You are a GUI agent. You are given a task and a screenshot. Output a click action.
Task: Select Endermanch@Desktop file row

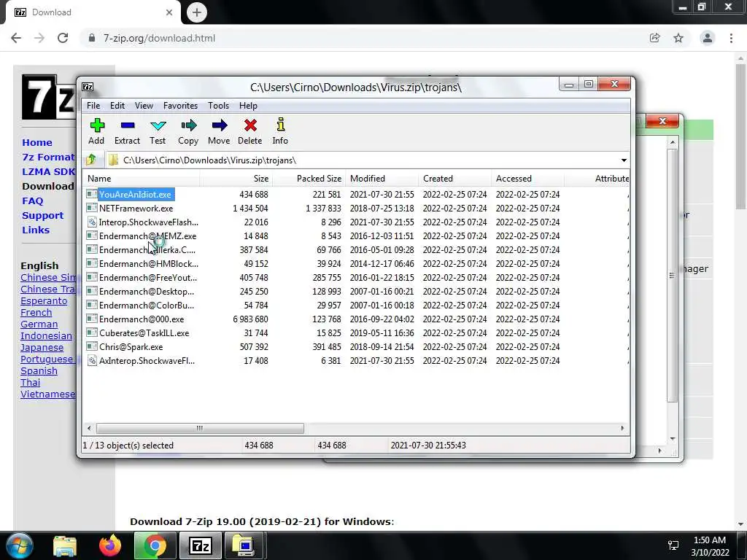pyautogui.click(x=356, y=291)
